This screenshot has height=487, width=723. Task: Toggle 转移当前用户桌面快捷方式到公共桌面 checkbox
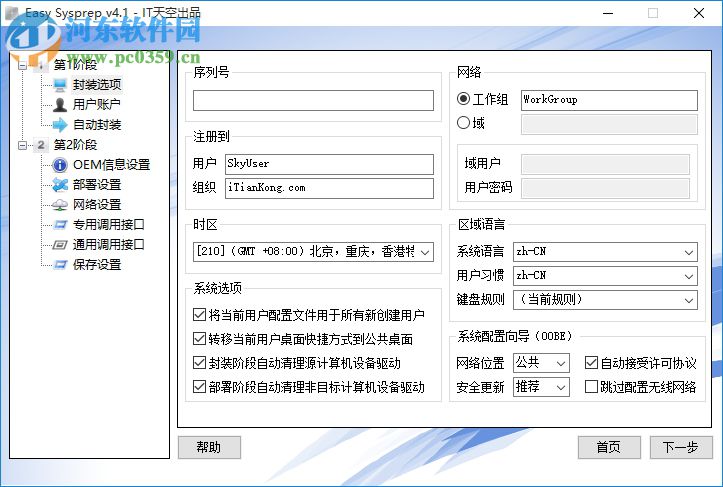tap(199, 339)
